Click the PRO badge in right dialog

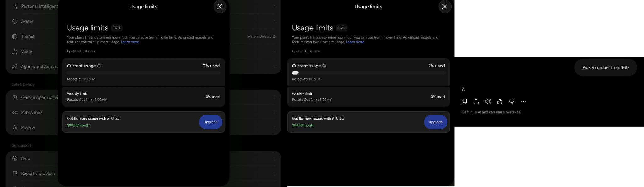342,28
